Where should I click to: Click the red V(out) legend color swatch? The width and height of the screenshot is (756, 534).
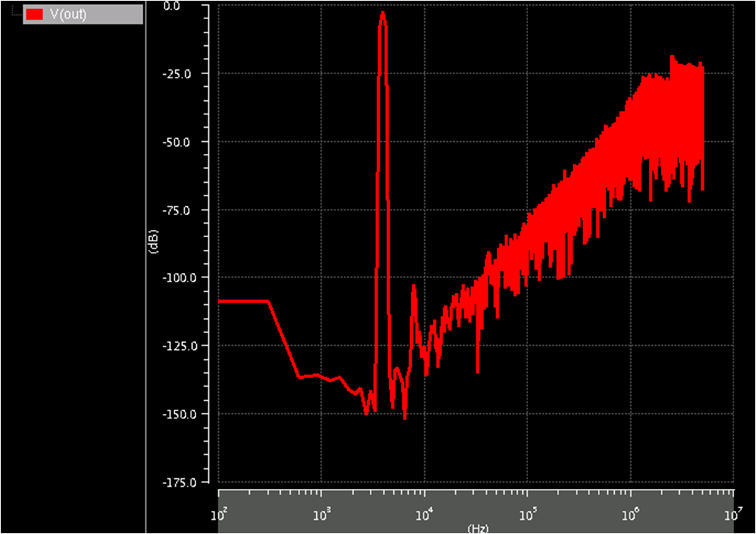(x=34, y=14)
